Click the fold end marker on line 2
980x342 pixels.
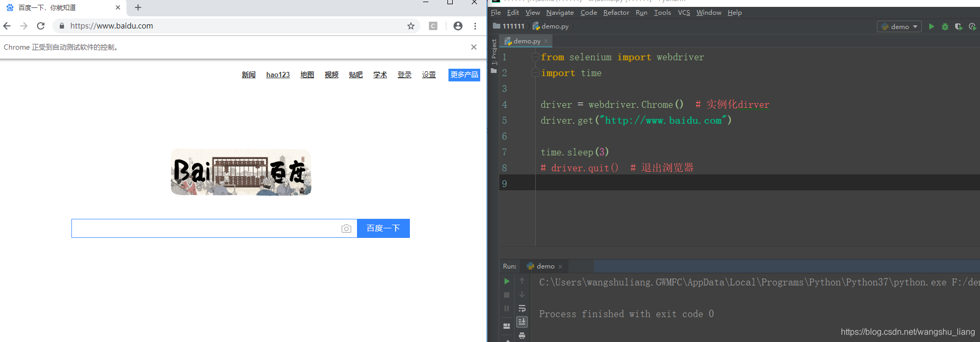pos(535,73)
